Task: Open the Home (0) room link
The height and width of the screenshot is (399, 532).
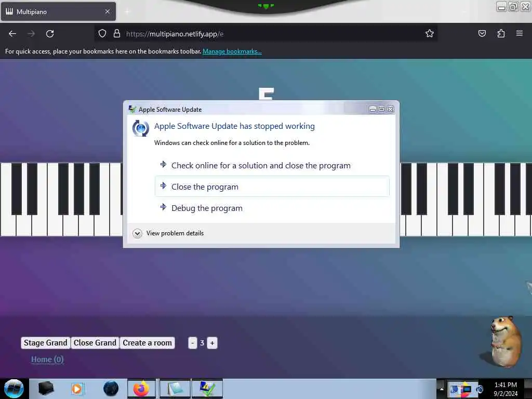Action: coord(47,360)
